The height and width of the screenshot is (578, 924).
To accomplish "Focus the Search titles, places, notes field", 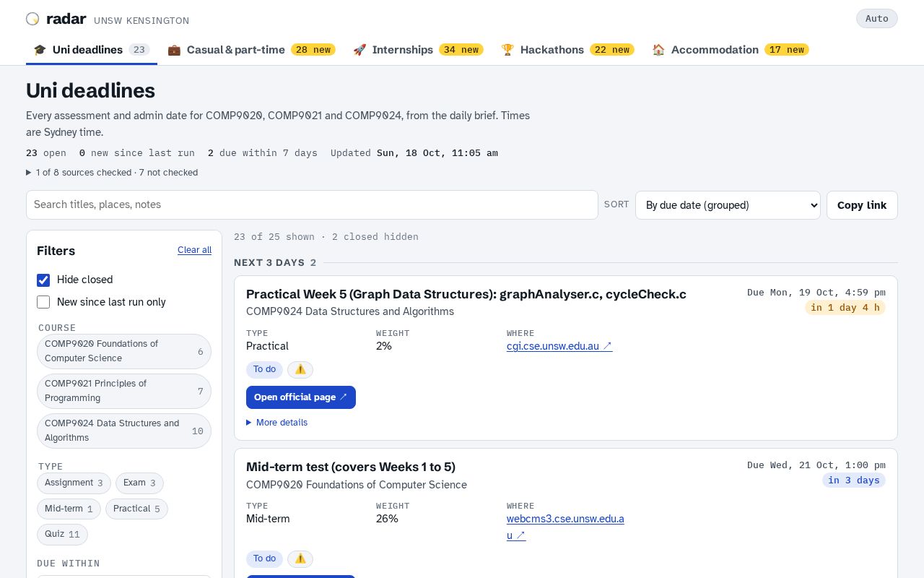I will click(x=312, y=204).
